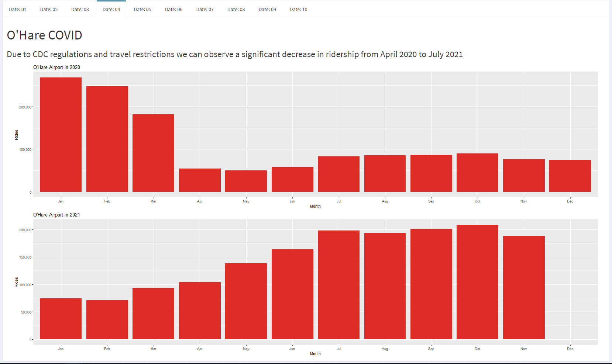The width and height of the screenshot is (612, 364).
Task: Click the April bar in the 2020 chart
Action: coord(200,180)
